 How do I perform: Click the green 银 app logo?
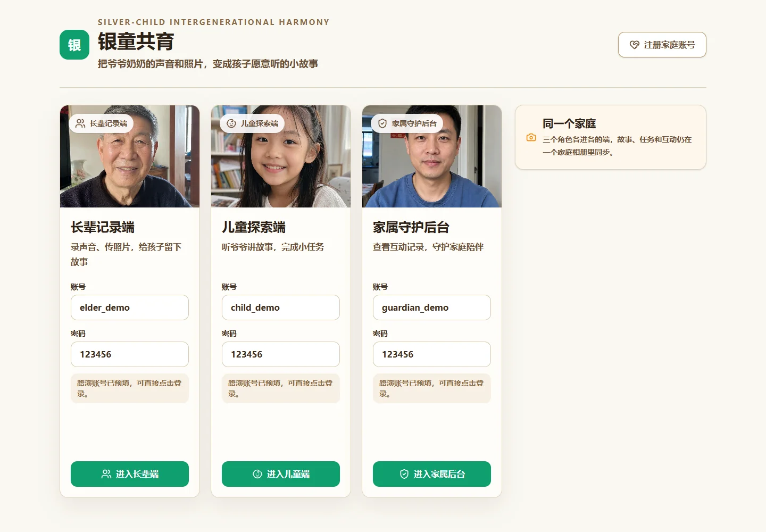74,45
